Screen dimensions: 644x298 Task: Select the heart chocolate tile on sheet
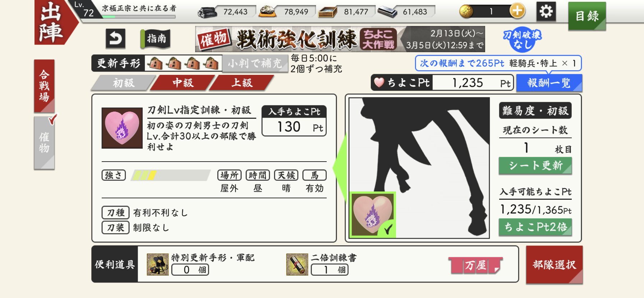[x=373, y=215]
